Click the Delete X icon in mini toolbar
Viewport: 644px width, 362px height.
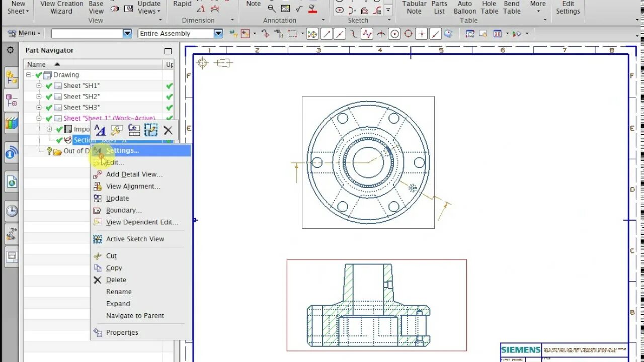pyautogui.click(x=168, y=130)
